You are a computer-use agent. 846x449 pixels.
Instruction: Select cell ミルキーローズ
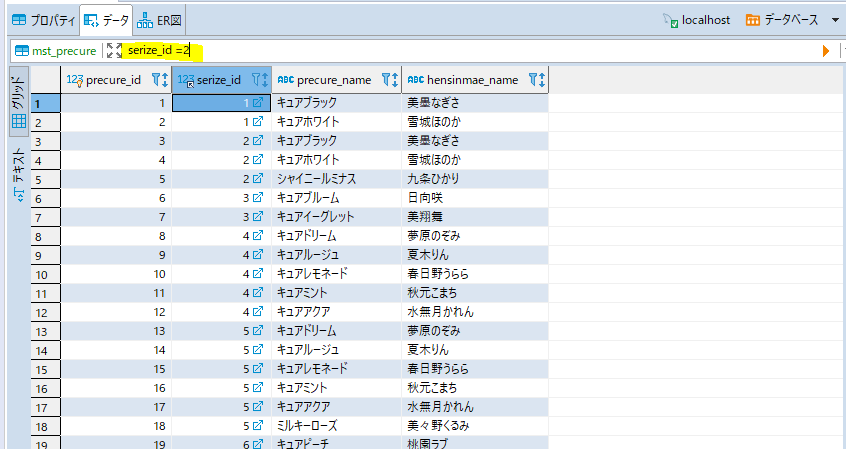pyautogui.click(x=337, y=426)
